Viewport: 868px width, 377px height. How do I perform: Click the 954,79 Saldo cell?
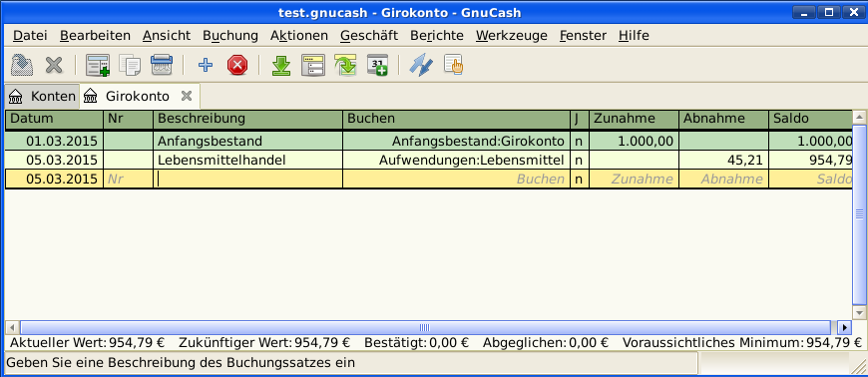pyautogui.click(x=810, y=161)
